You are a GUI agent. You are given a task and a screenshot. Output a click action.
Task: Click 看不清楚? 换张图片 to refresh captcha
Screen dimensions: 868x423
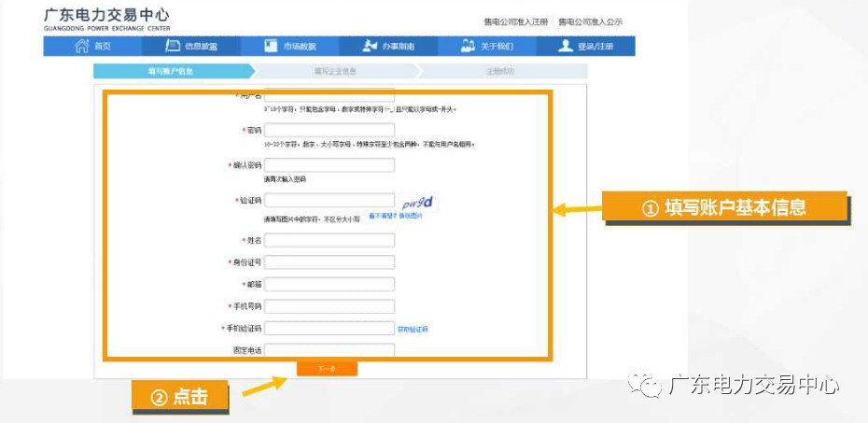coord(395,216)
